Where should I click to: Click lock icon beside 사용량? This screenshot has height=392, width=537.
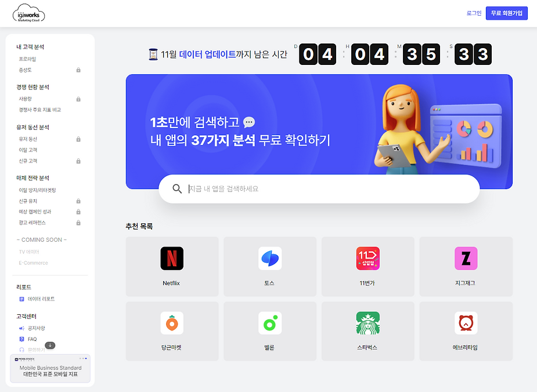pos(78,99)
